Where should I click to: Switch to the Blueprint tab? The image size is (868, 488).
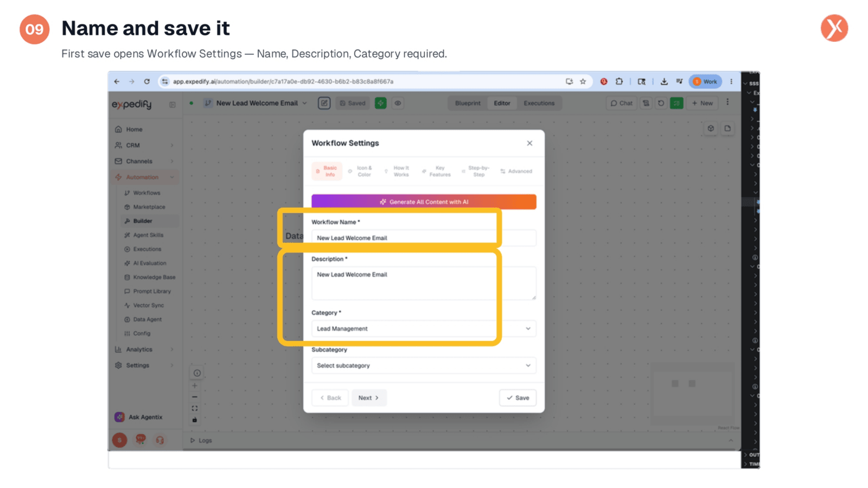(x=468, y=103)
